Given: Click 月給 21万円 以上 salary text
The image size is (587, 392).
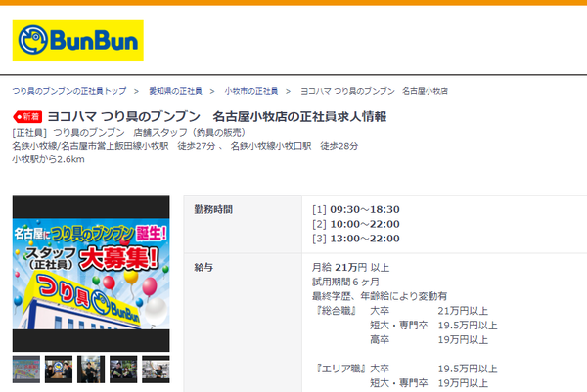Looking at the screenshot, I should [x=350, y=268].
